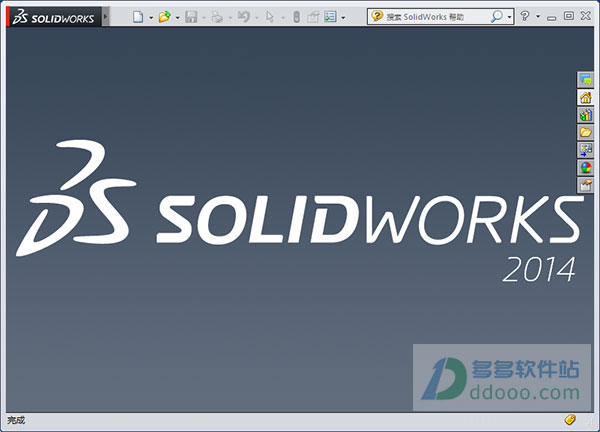Image resolution: width=600 pixels, height=432 pixels.
Task: Expand the Save dropdown arrow
Action: tap(204, 18)
